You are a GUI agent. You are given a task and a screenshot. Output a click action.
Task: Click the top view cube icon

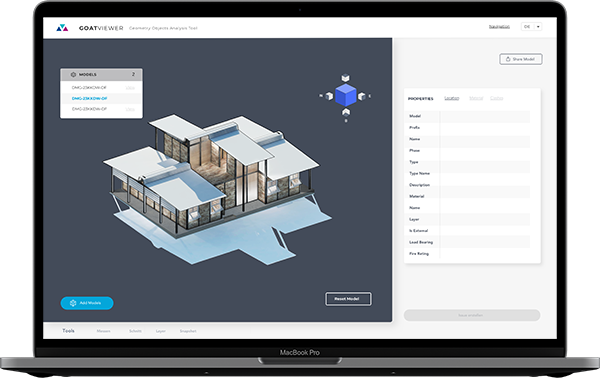point(346,78)
